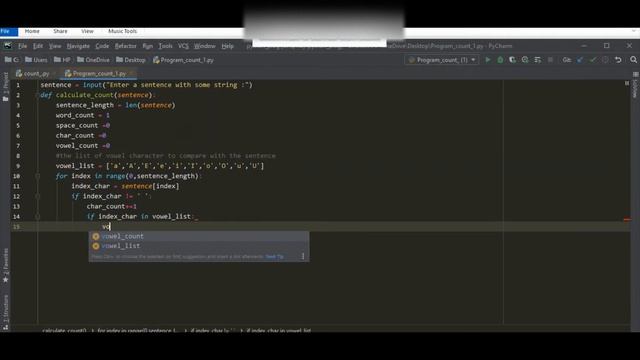
Task: Update project with blue Git arrow
Action: [580, 60]
